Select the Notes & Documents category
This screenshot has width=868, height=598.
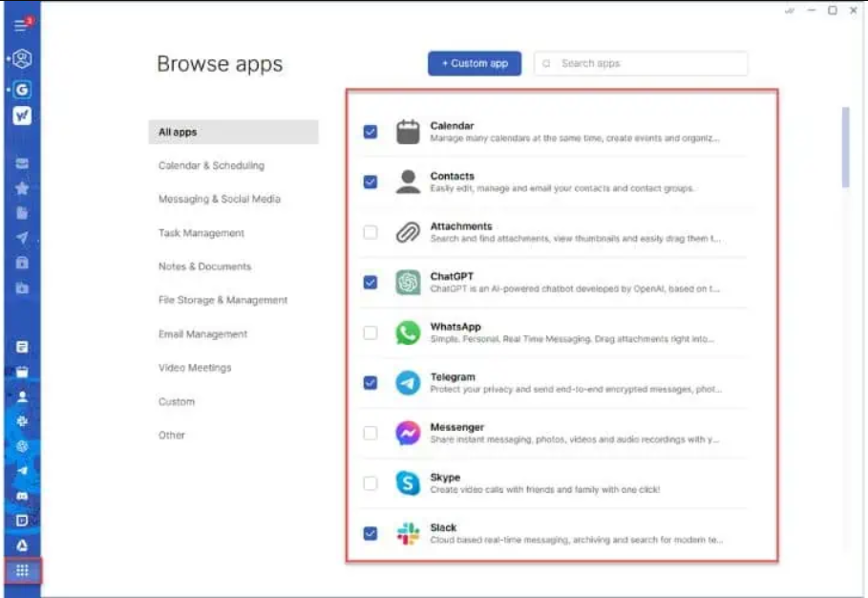(x=204, y=267)
